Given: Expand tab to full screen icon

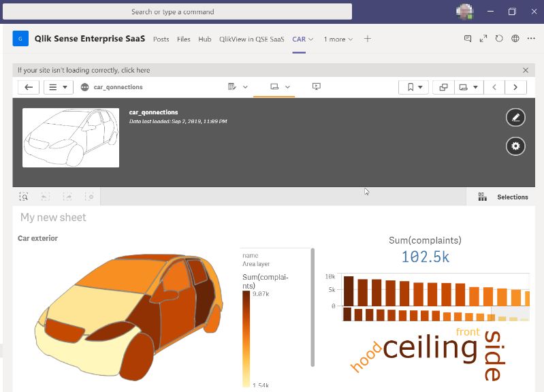Looking at the screenshot, I should click(x=483, y=39).
